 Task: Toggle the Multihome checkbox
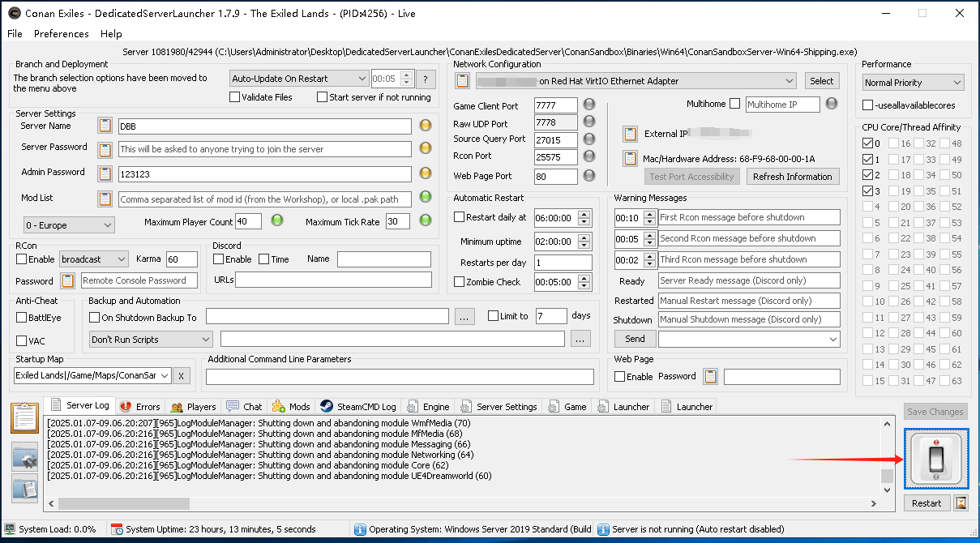pyautogui.click(x=735, y=104)
